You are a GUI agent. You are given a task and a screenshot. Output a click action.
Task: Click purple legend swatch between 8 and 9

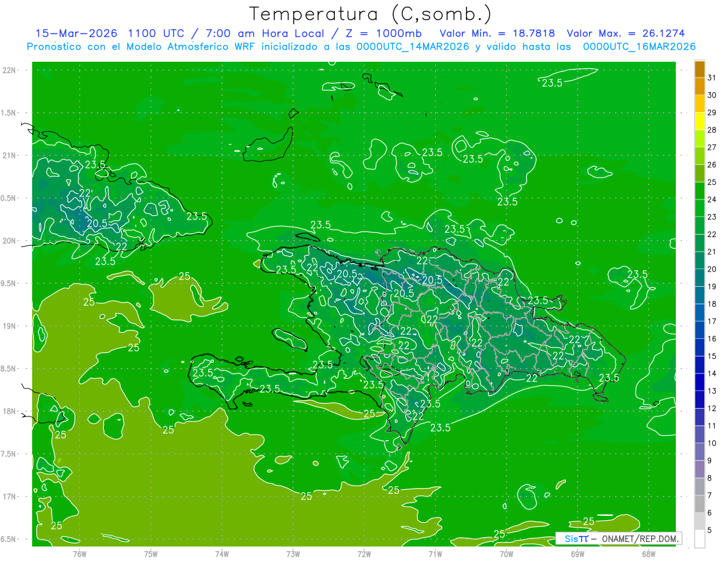tap(699, 469)
